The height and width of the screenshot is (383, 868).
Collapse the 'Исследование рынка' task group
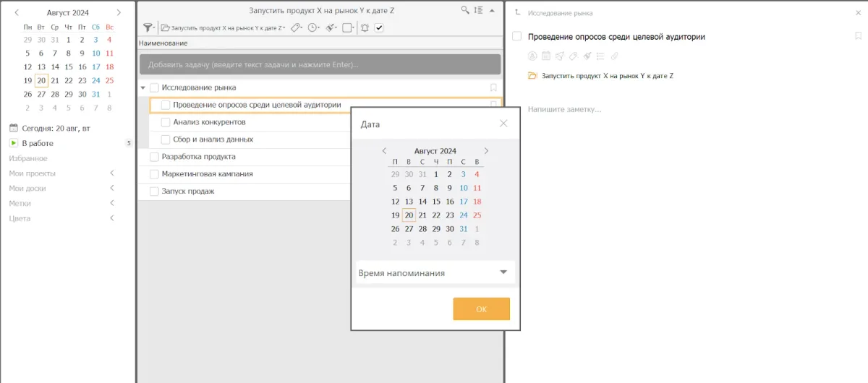pyautogui.click(x=142, y=88)
